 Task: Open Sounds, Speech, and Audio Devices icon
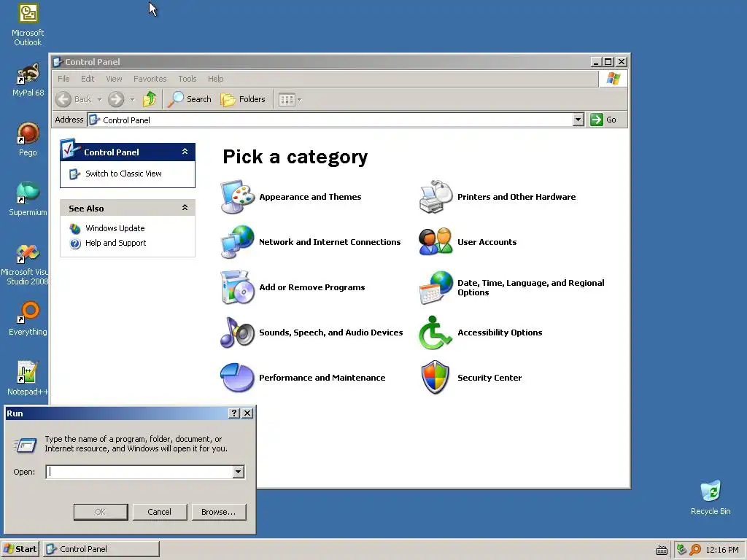tap(238, 332)
